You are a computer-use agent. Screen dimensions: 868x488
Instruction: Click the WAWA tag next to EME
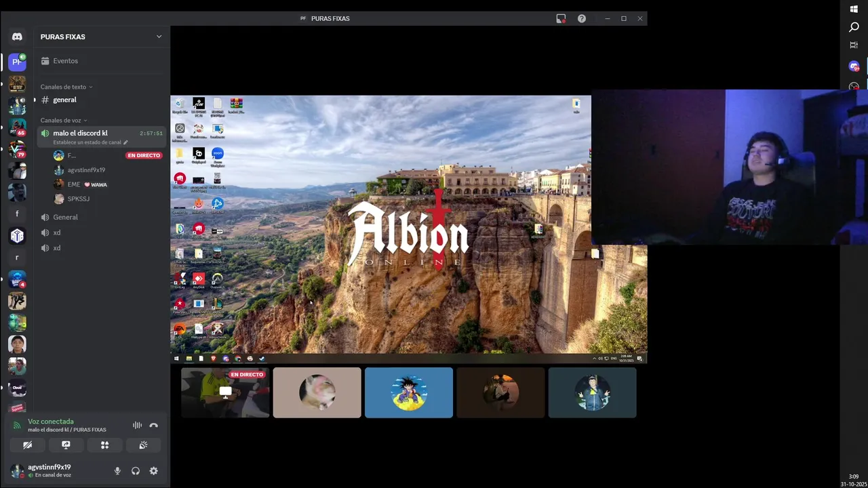click(96, 184)
